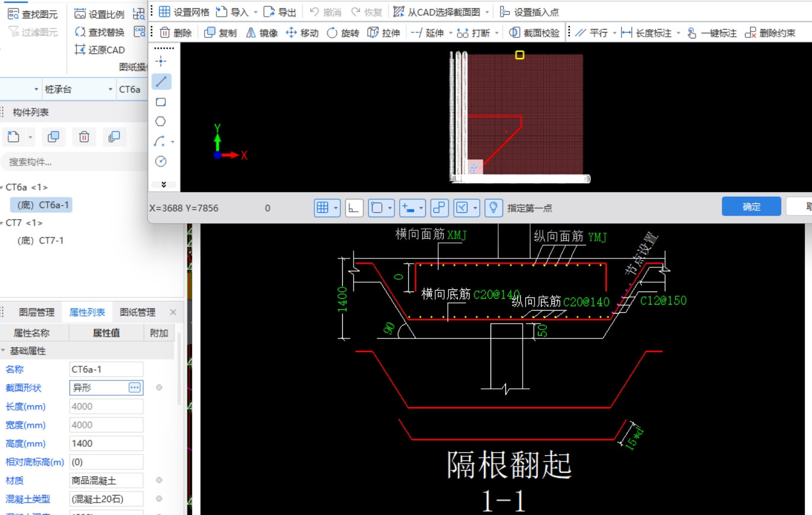Select the (底) CT7-1 tree item
Image resolution: width=812 pixels, height=515 pixels.
(x=40, y=241)
